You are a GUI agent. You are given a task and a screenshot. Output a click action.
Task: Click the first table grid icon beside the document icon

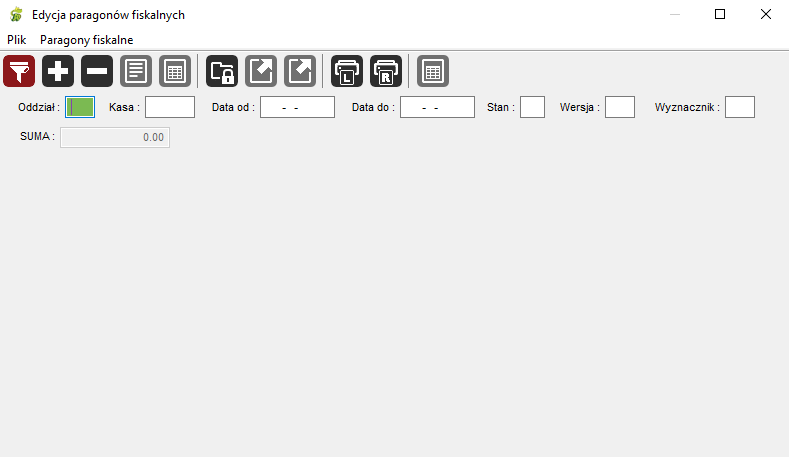175,71
